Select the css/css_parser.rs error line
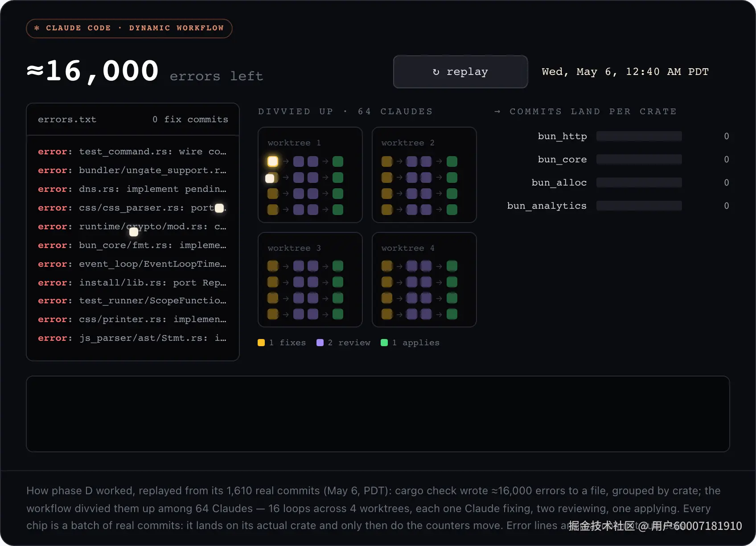This screenshot has width=756, height=546. pyautogui.click(x=132, y=208)
